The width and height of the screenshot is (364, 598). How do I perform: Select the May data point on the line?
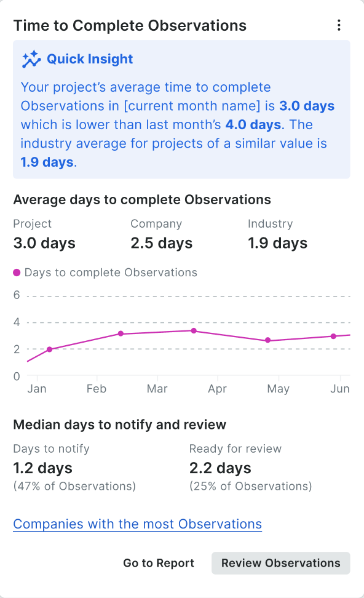(x=267, y=340)
